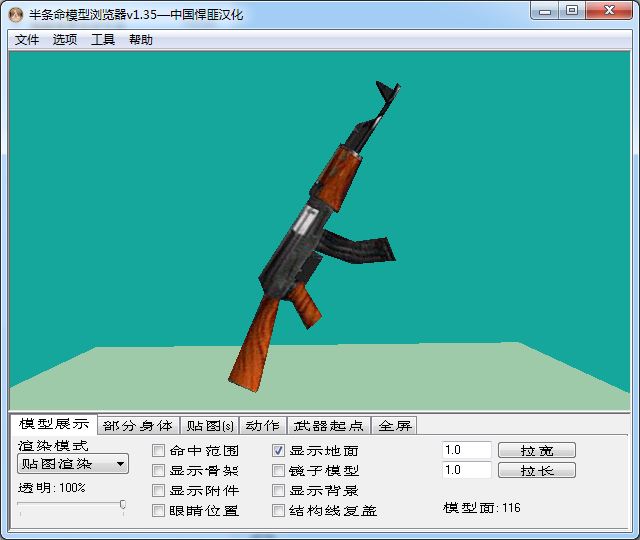Viewport: 640px width, 540px height.
Task: Click the 渲染模式 label
Action: click(53, 445)
